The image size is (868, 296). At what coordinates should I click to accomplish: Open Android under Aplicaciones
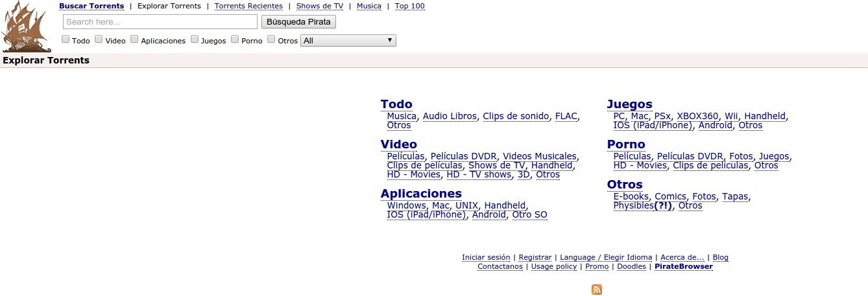point(489,215)
